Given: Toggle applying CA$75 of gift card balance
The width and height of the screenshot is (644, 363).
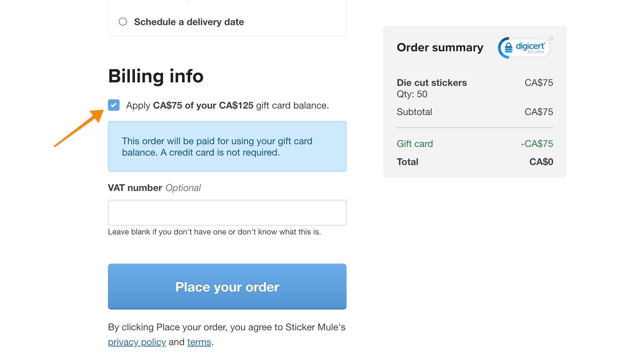Looking at the screenshot, I should (114, 105).
